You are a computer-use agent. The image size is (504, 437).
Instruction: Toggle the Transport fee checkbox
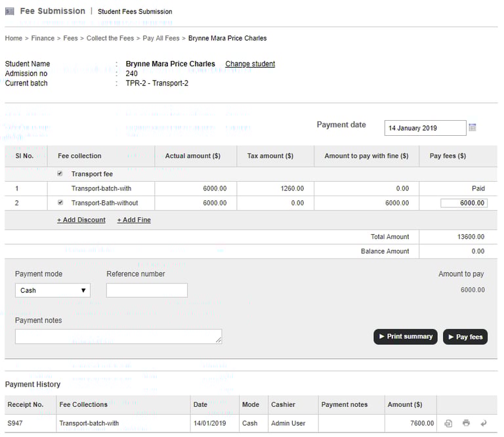click(x=60, y=173)
